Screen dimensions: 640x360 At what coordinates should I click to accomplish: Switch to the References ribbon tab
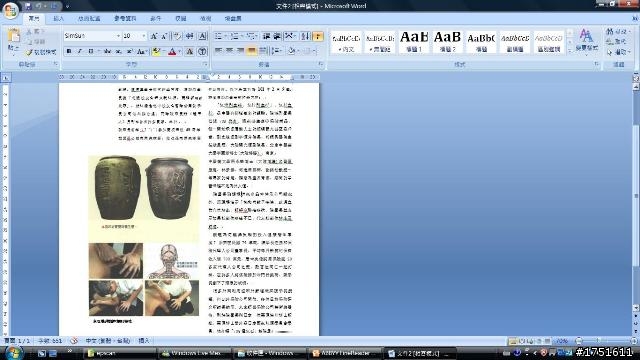click(125, 19)
